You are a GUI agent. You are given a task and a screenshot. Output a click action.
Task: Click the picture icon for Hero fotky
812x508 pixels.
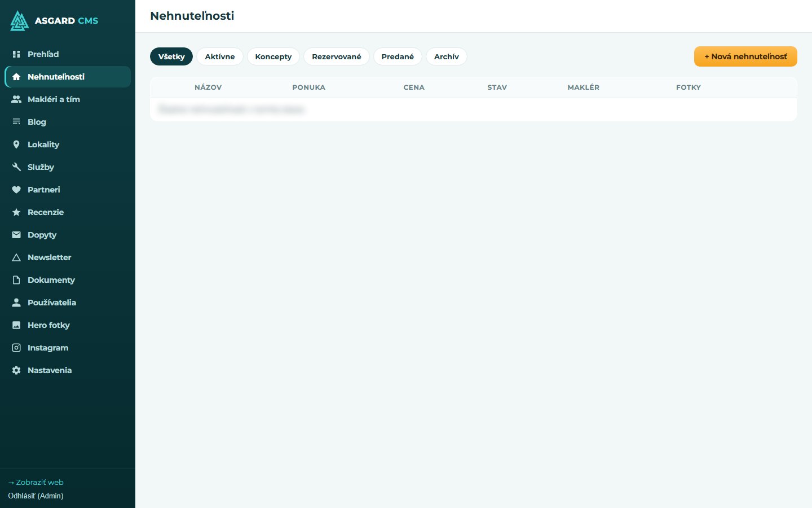pyautogui.click(x=16, y=325)
